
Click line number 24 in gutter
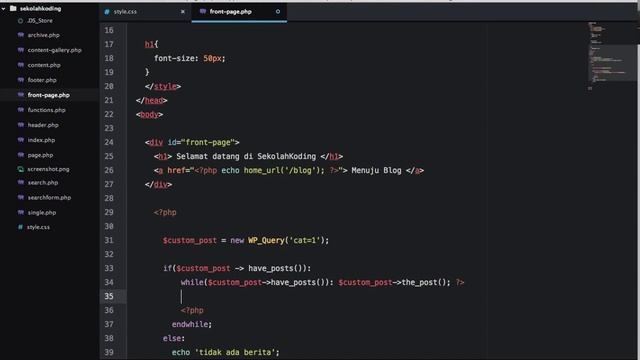click(109, 142)
